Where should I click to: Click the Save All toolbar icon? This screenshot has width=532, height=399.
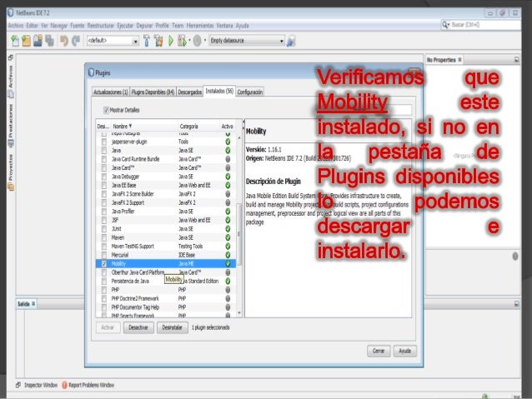[49, 41]
